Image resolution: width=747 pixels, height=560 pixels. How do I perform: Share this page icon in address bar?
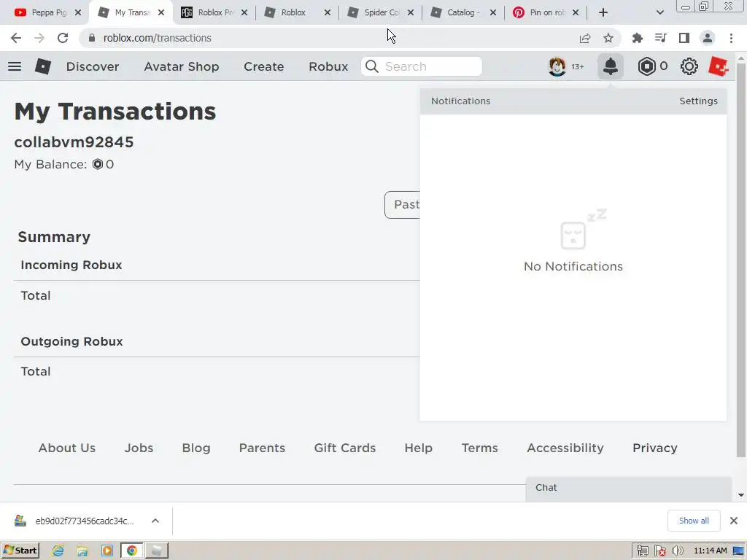pos(585,38)
